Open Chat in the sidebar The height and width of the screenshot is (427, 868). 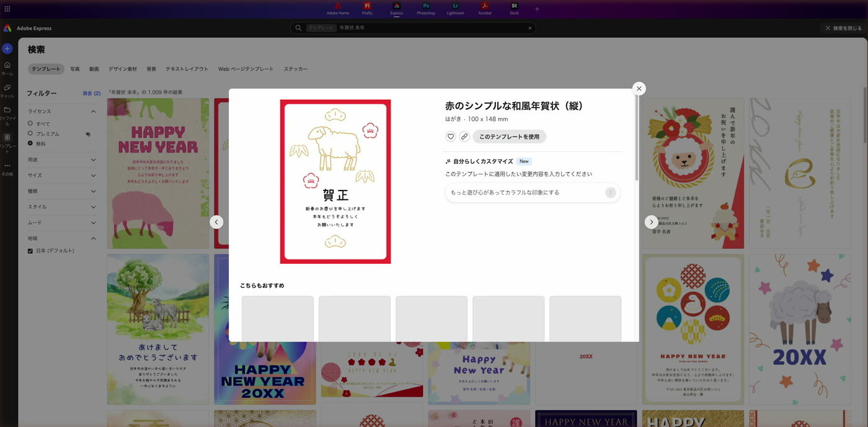click(7, 91)
